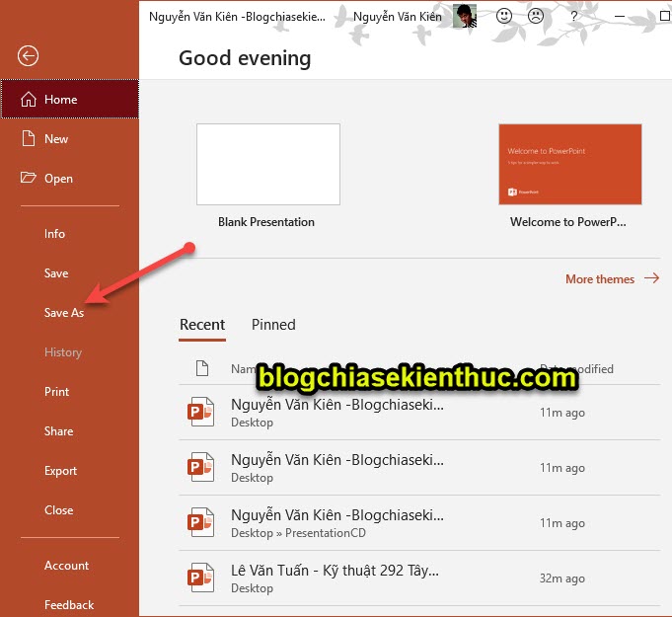Close the current presentation via Close
Viewport: 672px width, 617px height.
[x=59, y=510]
